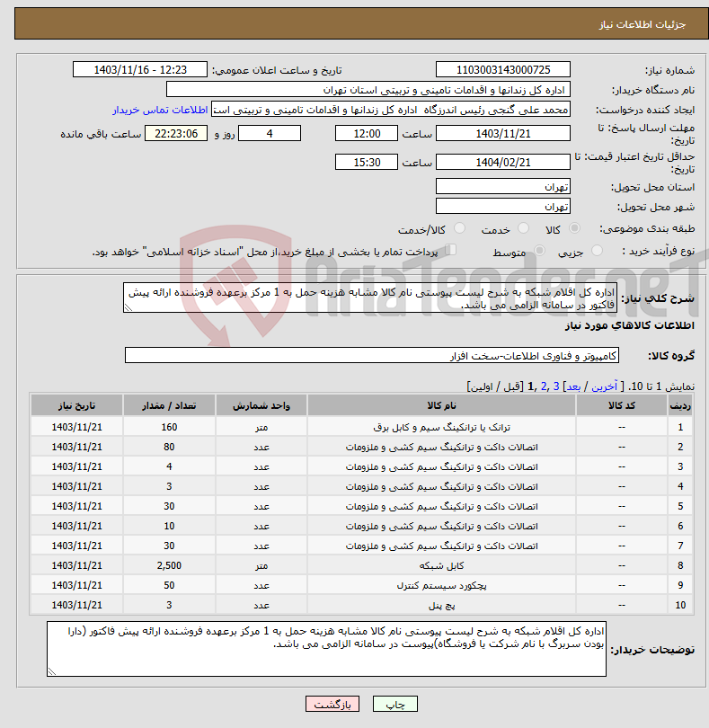Click the چاپ (print) button
Image resolution: width=709 pixels, height=728 pixels.
point(394,704)
